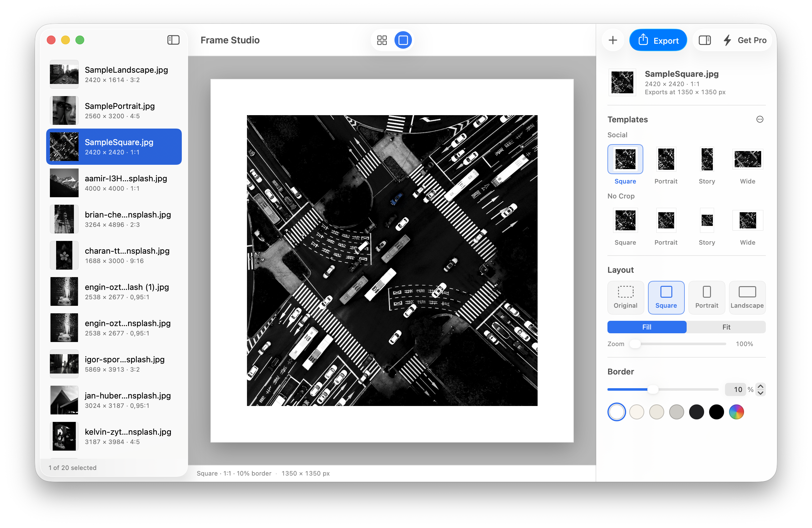Open the Templates more options menu
The width and height of the screenshot is (812, 528).
[760, 119]
